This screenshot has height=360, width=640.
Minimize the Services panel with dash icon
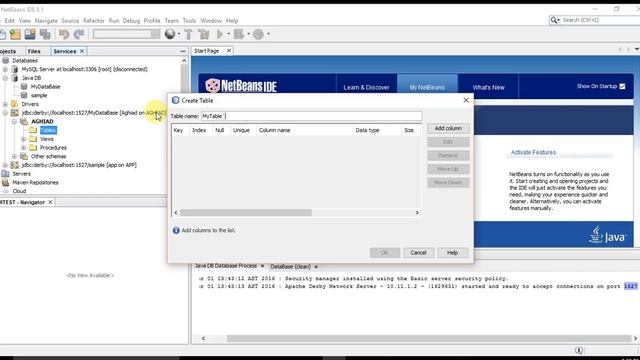point(182,51)
